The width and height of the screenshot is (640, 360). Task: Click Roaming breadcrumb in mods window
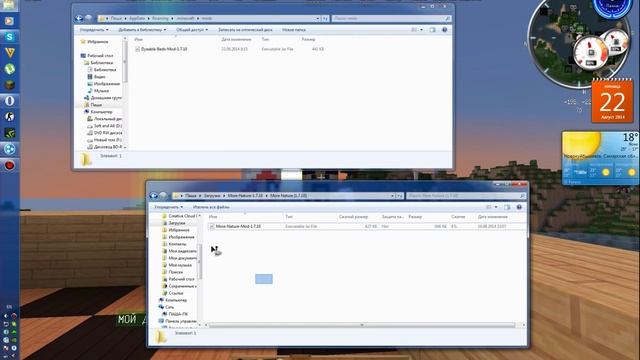click(x=160, y=18)
